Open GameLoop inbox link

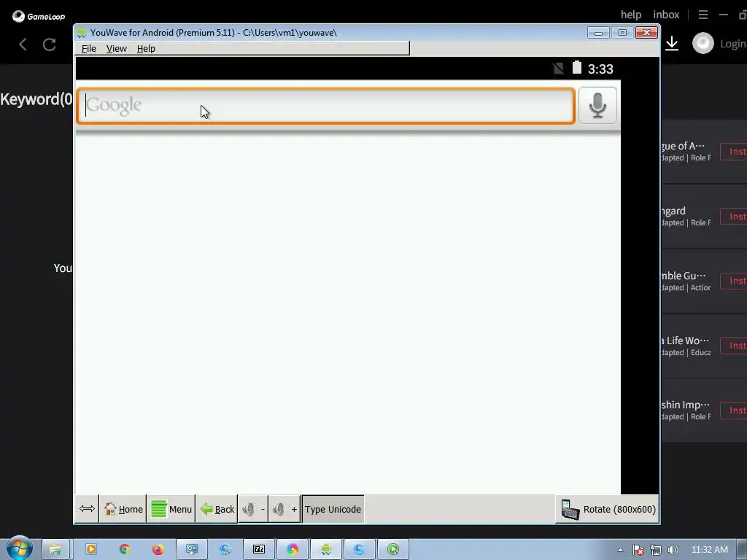tap(666, 15)
